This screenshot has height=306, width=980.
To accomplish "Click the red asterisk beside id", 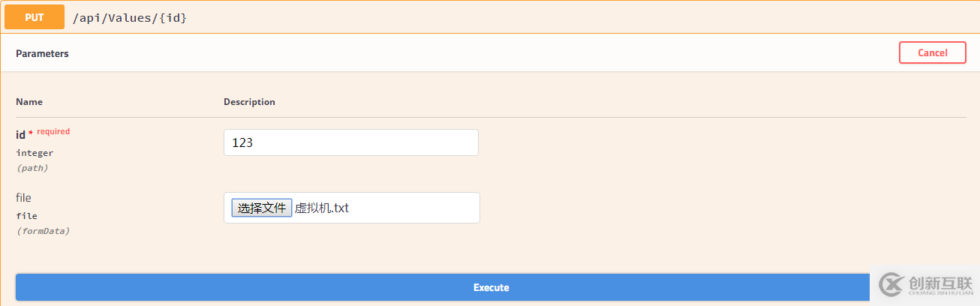I will (x=31, y=134).
